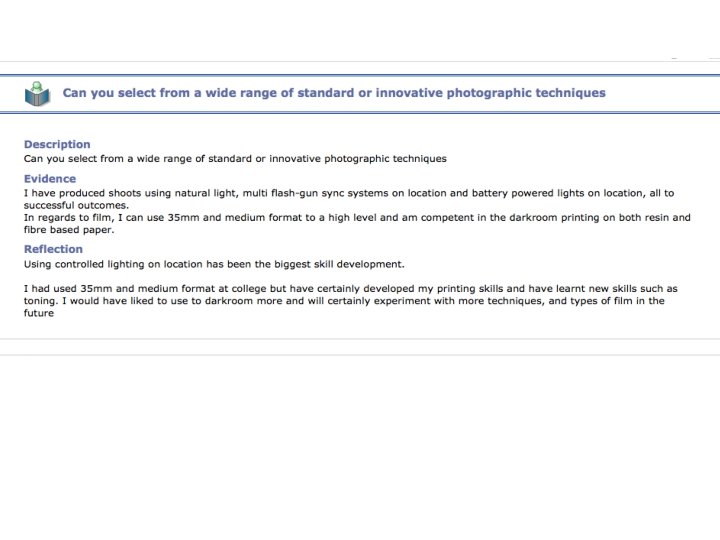Click the controlled lighting reflection sentence
Viewport: 720px width, 540px height.
pyautogui.click(x=214, y=264)
